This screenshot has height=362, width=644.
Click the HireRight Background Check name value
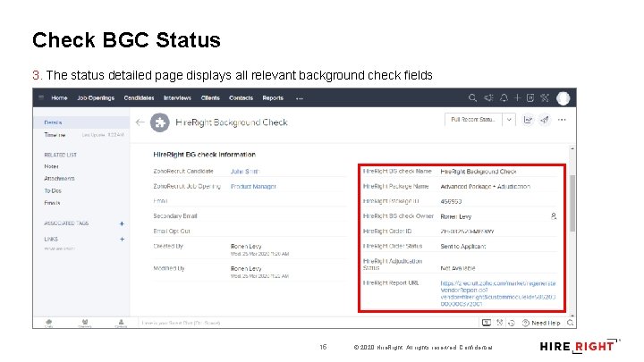point(478,172)
